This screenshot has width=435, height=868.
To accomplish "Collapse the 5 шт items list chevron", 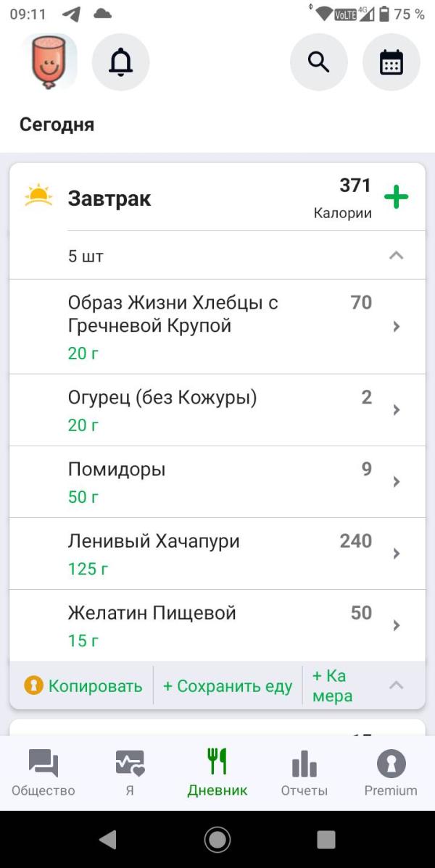I will [396, 256].
